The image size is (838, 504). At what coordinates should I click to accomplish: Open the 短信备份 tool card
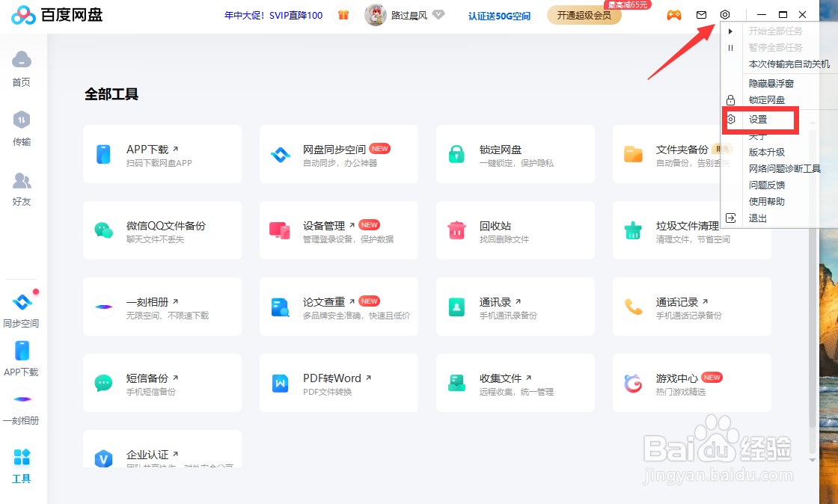162,383
